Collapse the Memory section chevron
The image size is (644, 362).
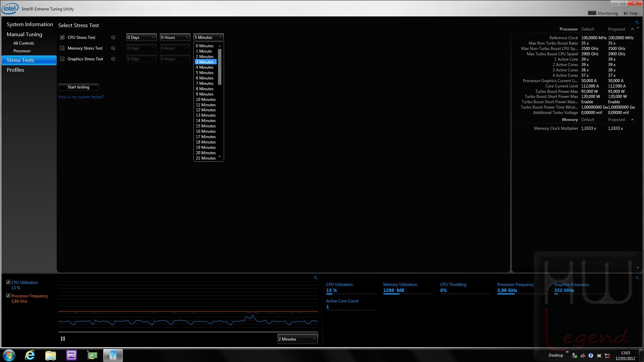[x=632, y=120]
